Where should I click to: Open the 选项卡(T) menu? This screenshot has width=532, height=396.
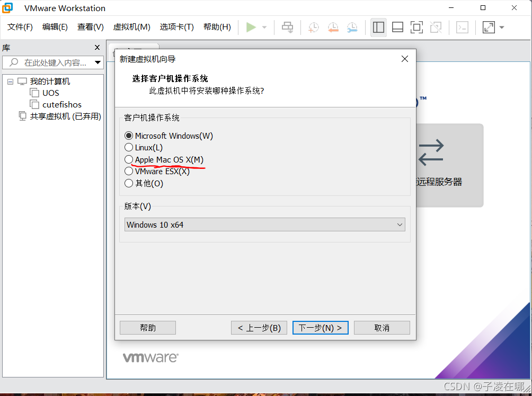(x=177, y=27)
